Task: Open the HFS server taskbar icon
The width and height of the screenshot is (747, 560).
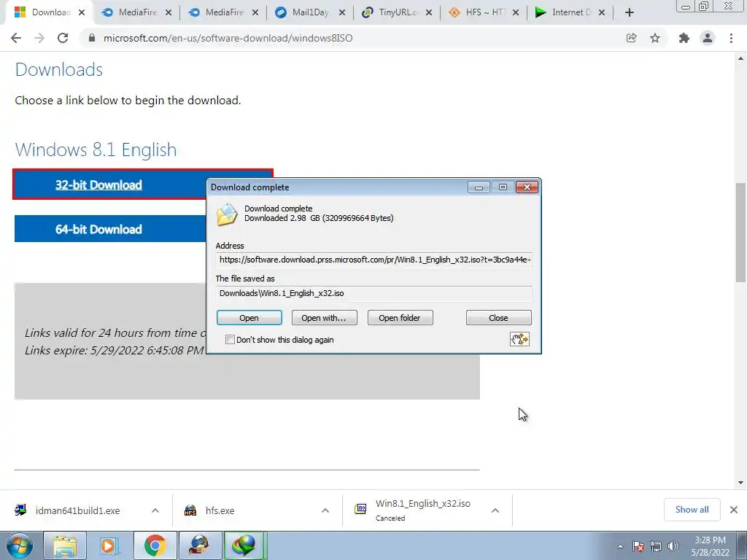Action: 199,545
